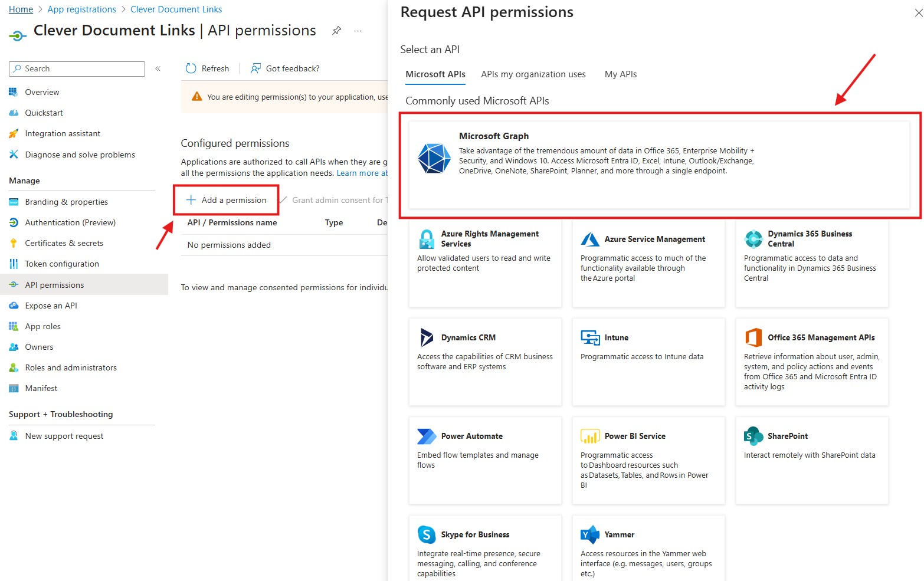This screenshot has width=924, height=581.
Task: Switch to the Microsoft APIs tab
Action: point(435,74)
